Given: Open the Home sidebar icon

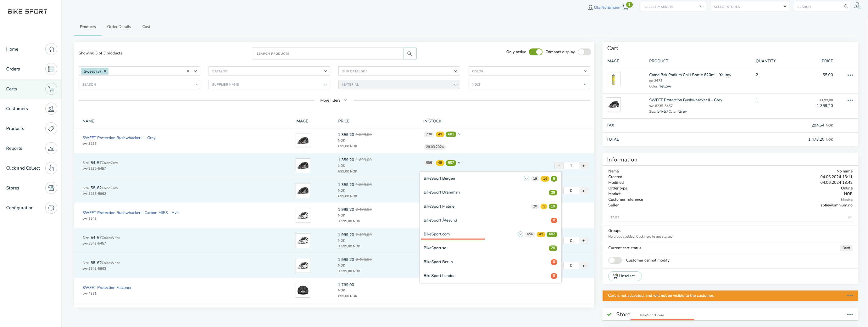Looking at the screenshot, I should pyautogui.click(x=51, y=49).
